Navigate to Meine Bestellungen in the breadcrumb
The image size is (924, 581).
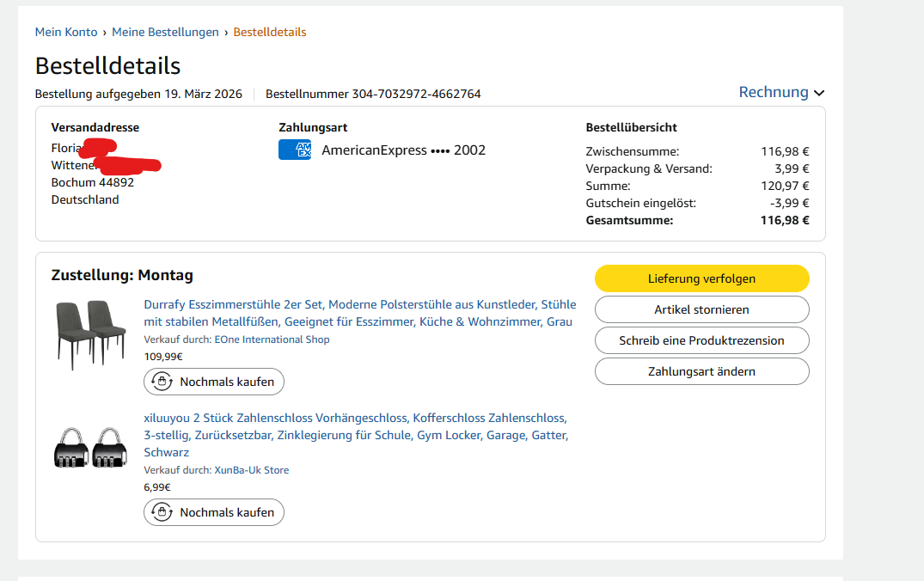165,32
